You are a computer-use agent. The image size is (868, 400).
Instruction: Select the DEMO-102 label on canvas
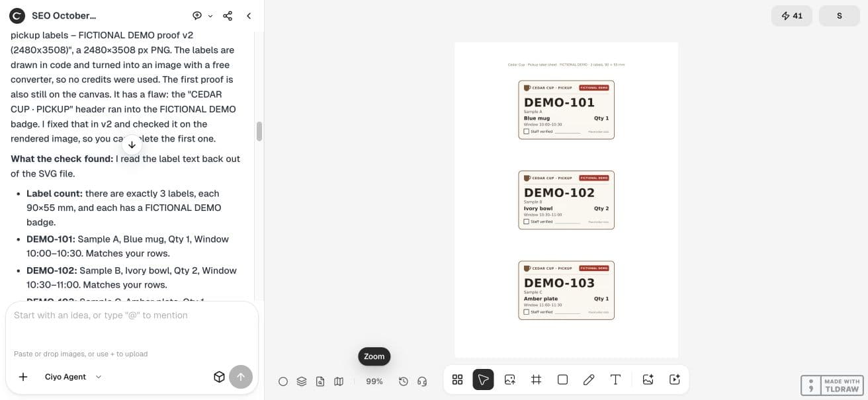pyautogui.click(x=566, y=200)
